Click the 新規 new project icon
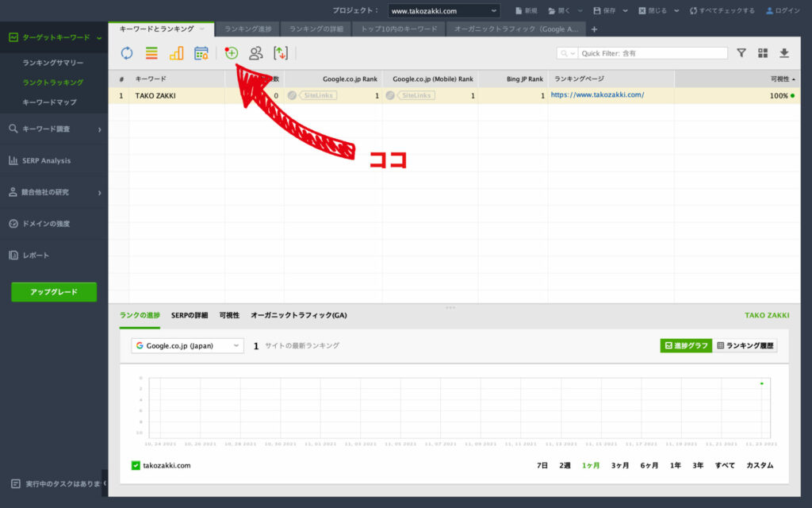 click(x=519, y=11)
